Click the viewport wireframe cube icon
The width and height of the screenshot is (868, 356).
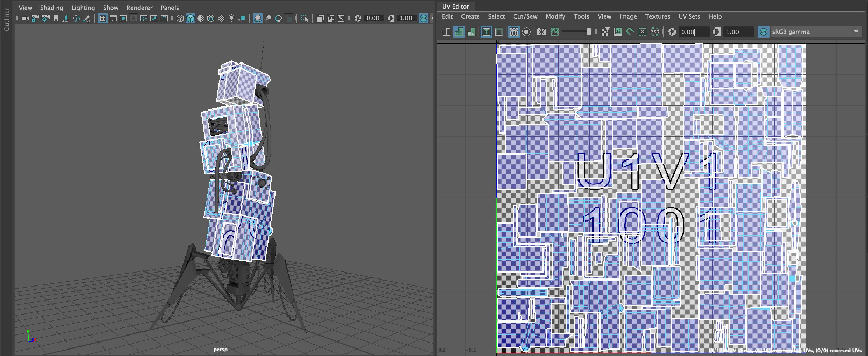click(x=180, y=18)
